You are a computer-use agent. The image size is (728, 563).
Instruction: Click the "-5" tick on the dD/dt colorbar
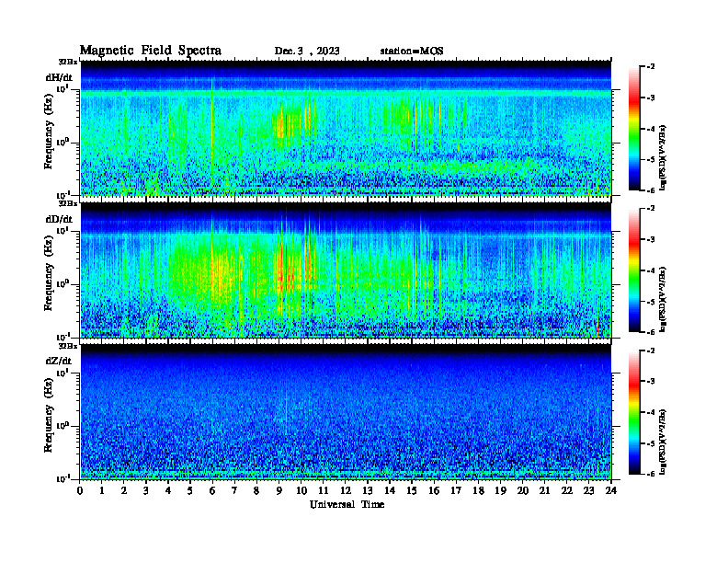tap(651, 302)
